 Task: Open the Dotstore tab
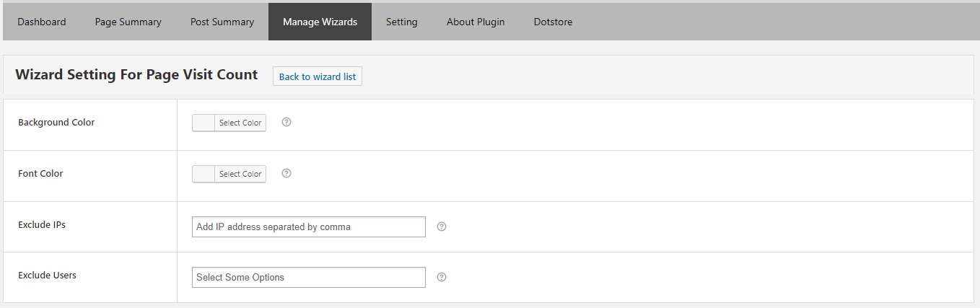point(553,22)
